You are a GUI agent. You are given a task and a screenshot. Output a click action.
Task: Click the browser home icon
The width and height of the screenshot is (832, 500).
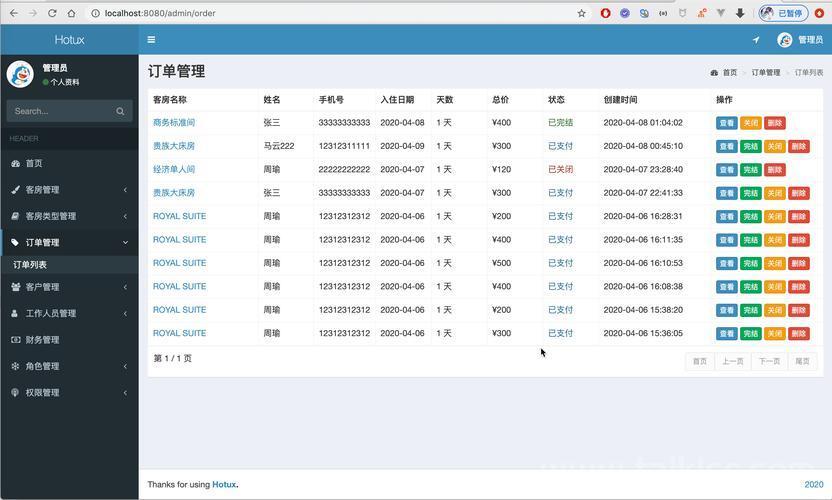pyautogui.click(x=71, y=13)
